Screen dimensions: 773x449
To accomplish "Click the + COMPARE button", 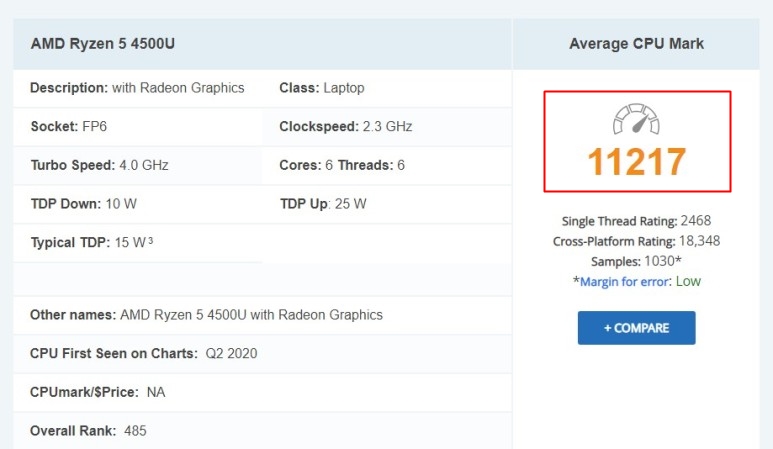I will 636,328.
